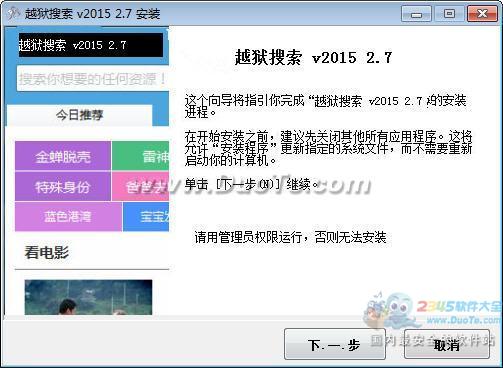The height and width of the screenshot is (368, 503).
Task: Click the heading 越狱搜索 v2015 2.7
Action: coord(313,57)
